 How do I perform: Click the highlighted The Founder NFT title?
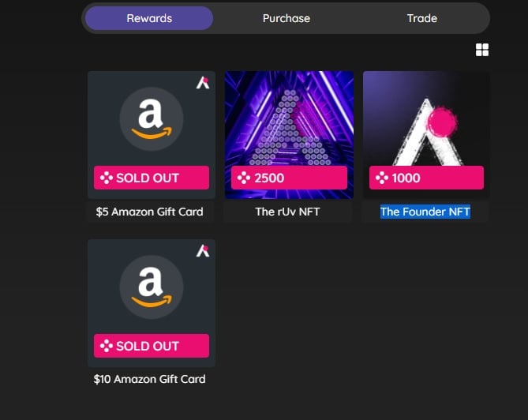[x=425, y=212]
